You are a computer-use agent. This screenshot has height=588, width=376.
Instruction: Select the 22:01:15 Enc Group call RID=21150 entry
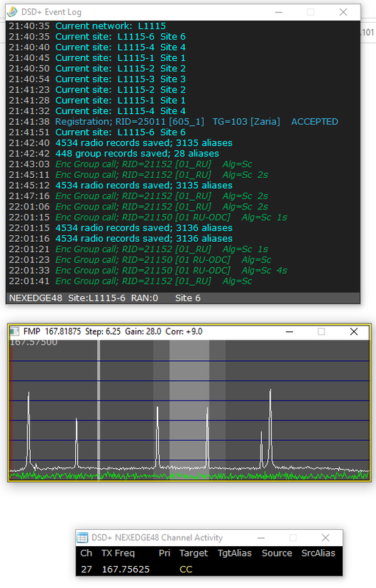tap(148, 217)
